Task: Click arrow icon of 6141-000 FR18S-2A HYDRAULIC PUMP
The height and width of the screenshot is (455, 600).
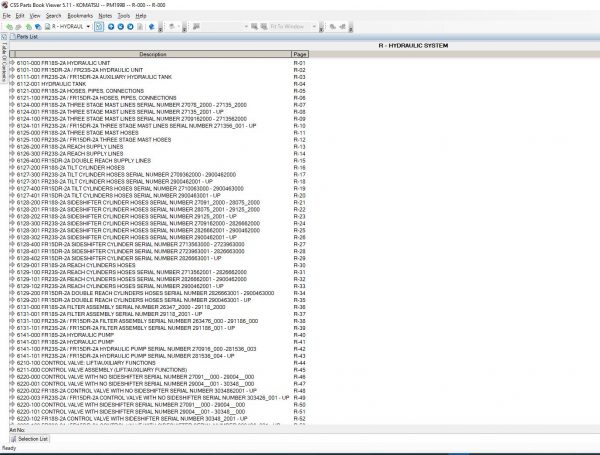Action: click(x=12, y=335)
